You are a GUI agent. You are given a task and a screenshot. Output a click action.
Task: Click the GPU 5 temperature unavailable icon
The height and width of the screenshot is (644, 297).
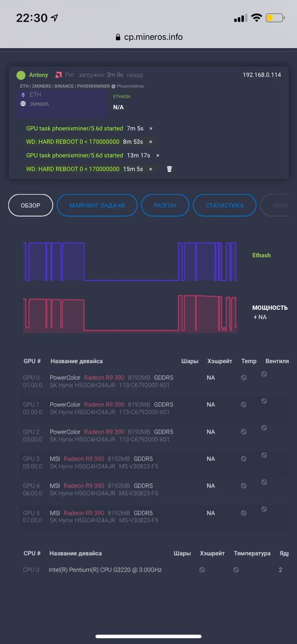pos(244,513)
